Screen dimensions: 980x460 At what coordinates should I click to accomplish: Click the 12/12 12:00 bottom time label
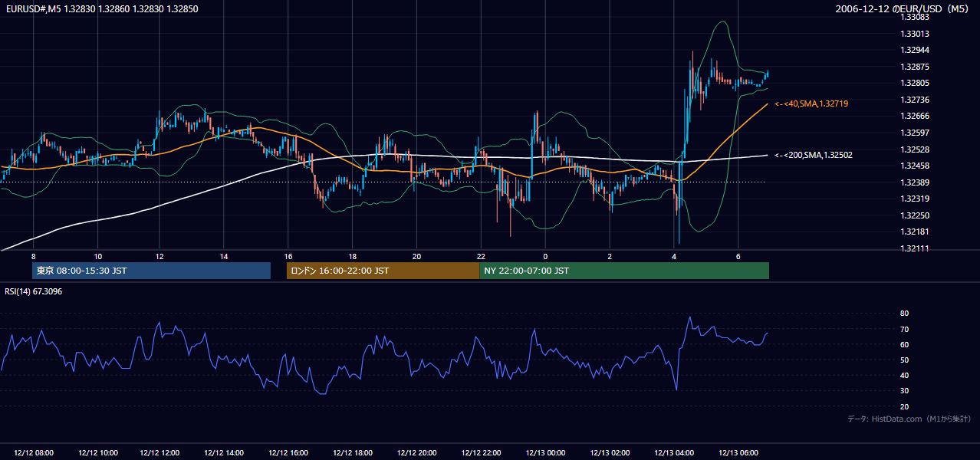point(159,453)
